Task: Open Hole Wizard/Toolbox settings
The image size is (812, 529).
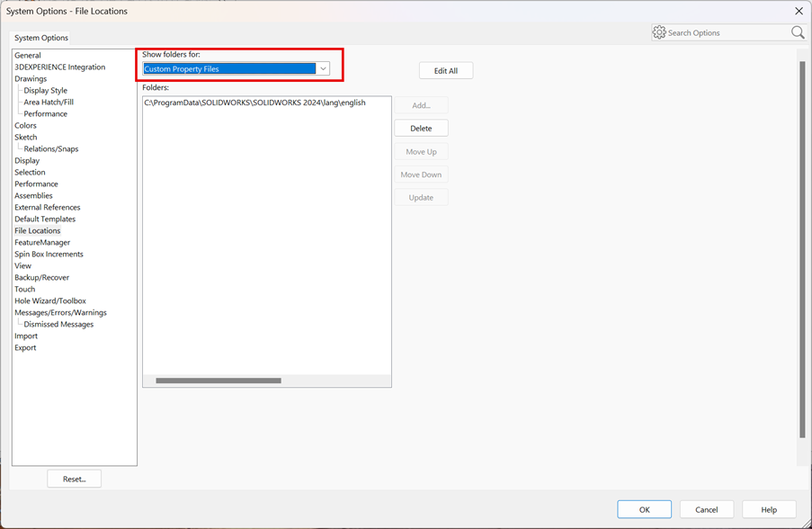Action: [50, 301]
